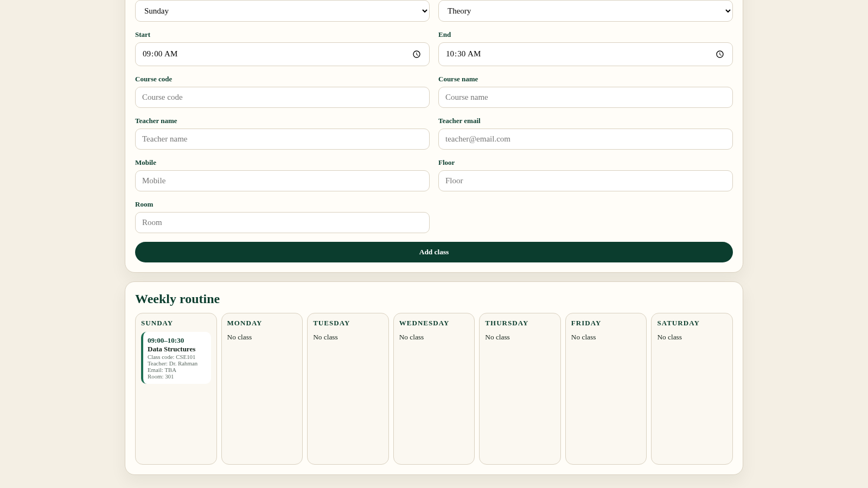The width and height of the screenshot is (868, 488).
Task: Click the Weekly routine heading
Action: 177,299
